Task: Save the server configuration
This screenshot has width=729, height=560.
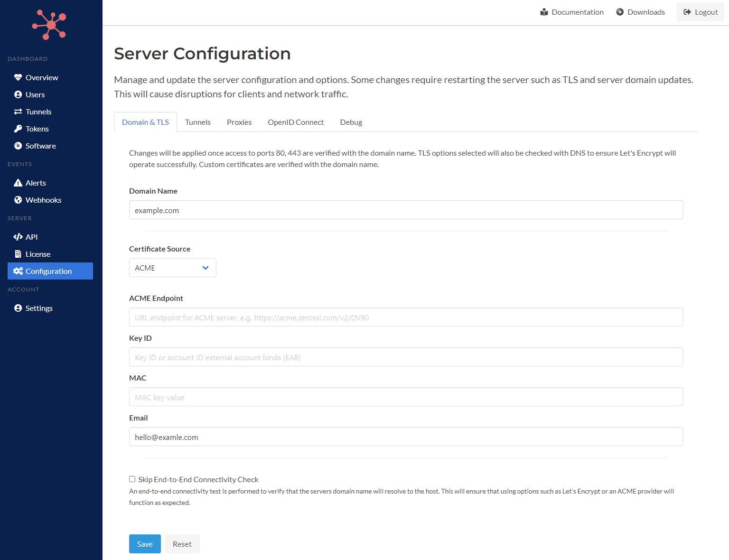Action: (145, 544)
